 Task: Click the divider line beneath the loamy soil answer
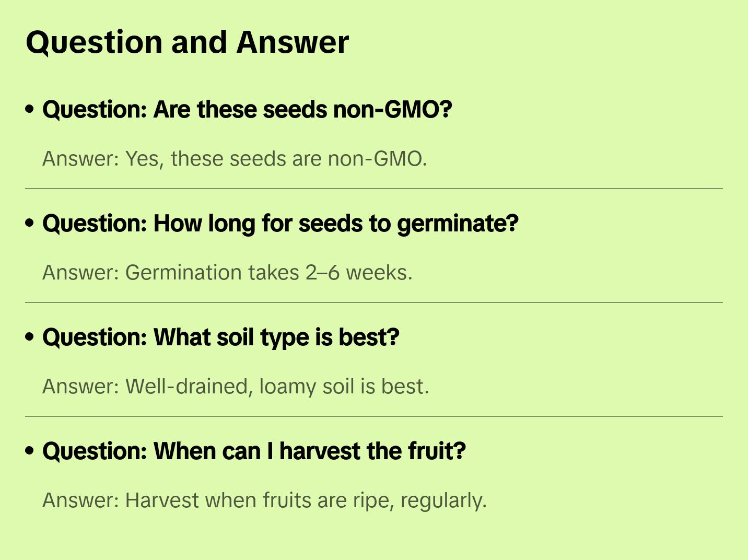click(374, 416)
